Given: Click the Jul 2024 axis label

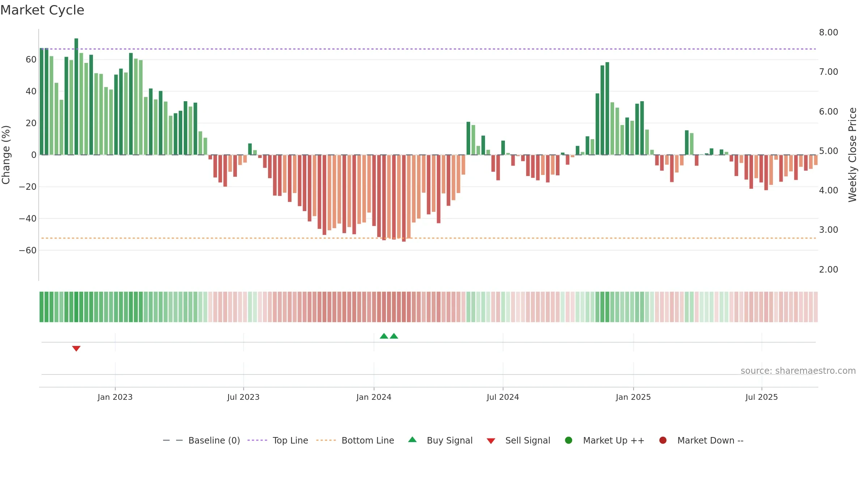Looking at the screenshot, I should (503, 397).
